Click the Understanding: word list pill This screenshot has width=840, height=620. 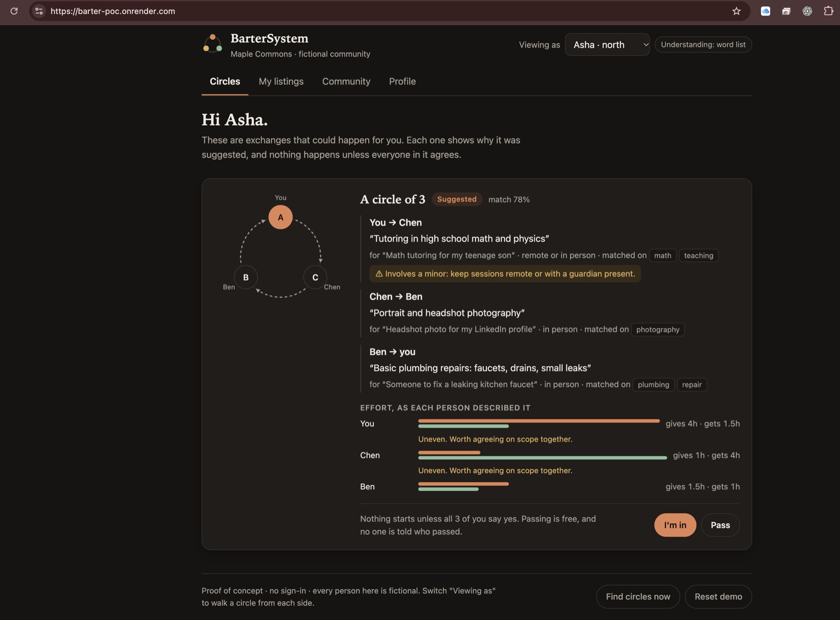[703, 45]
